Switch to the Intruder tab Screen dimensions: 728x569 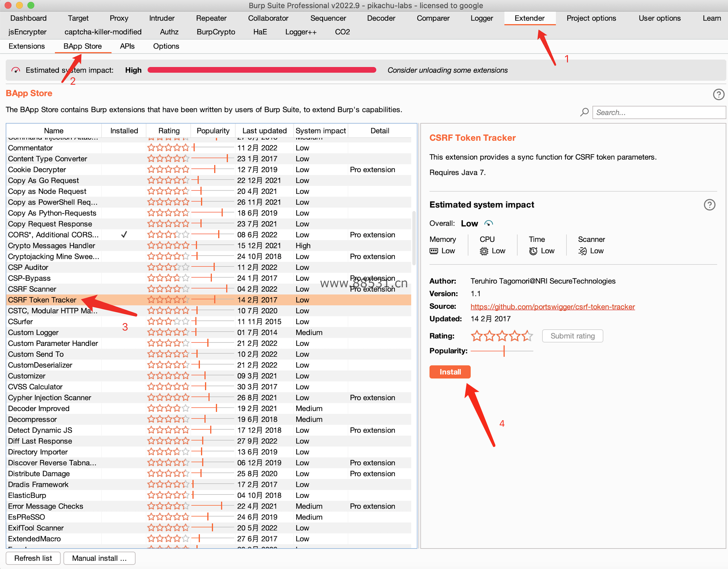pyautogui.click(x=162, y=18)
